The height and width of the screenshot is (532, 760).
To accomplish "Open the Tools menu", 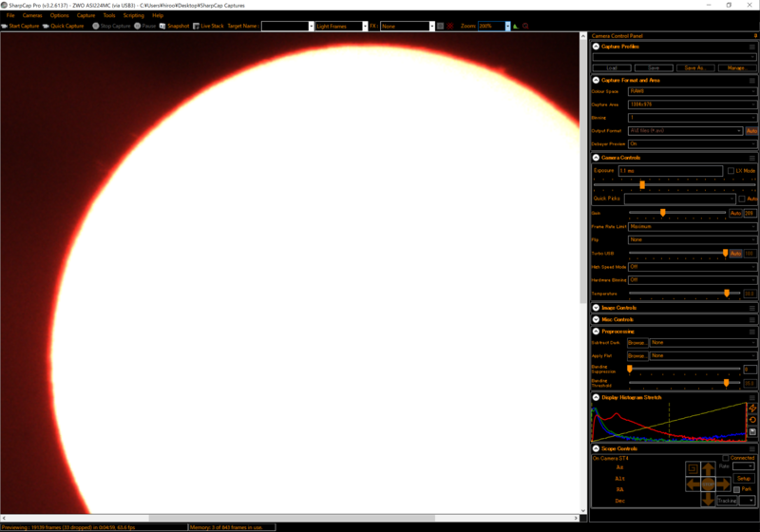I will point(109,15).
